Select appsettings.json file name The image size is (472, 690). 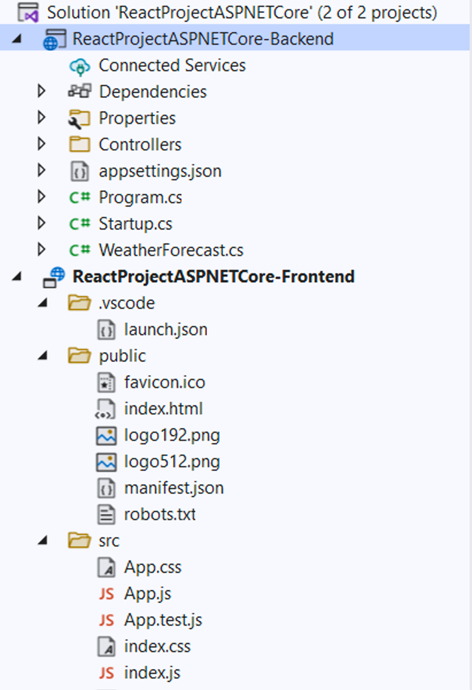click(x=160, y=171)
